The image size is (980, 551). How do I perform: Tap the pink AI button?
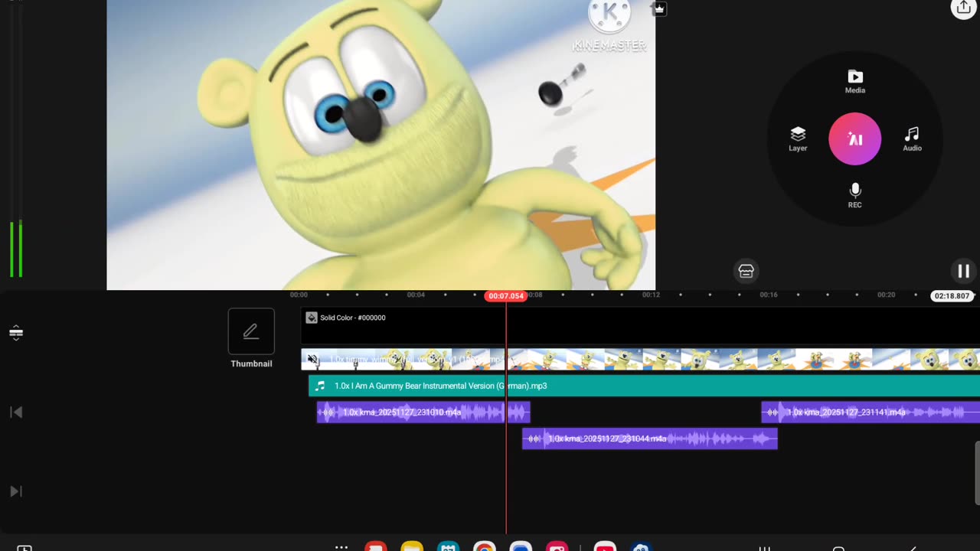pyautogui.click(x=855, y=139)
